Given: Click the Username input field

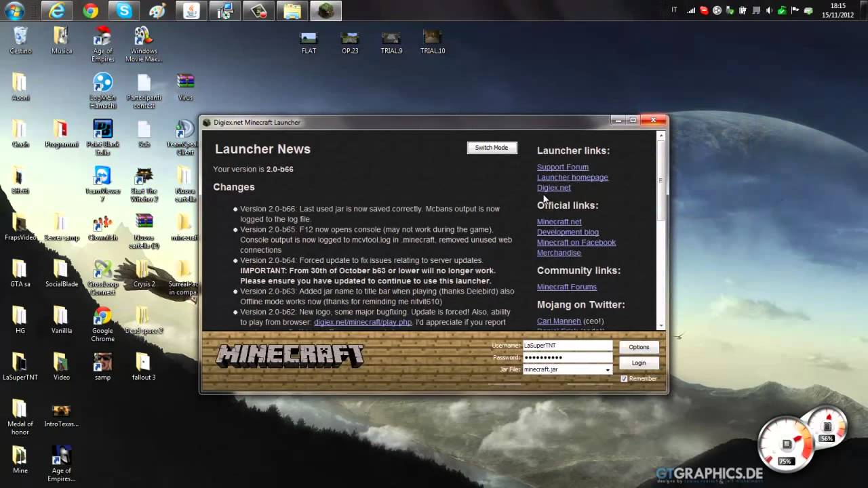Looking at the screenshot, I should point(567,346).
